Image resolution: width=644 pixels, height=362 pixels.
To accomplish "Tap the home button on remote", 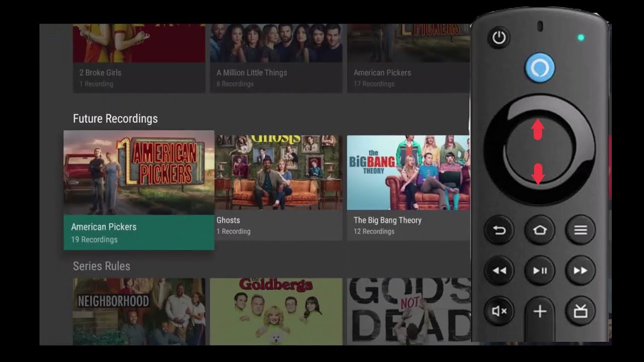I will 540,230.
